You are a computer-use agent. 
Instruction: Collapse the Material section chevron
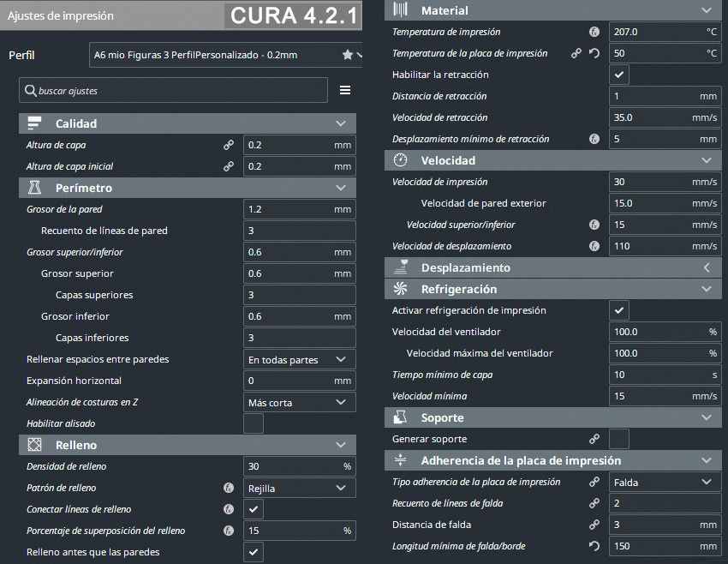click(707, 10)
